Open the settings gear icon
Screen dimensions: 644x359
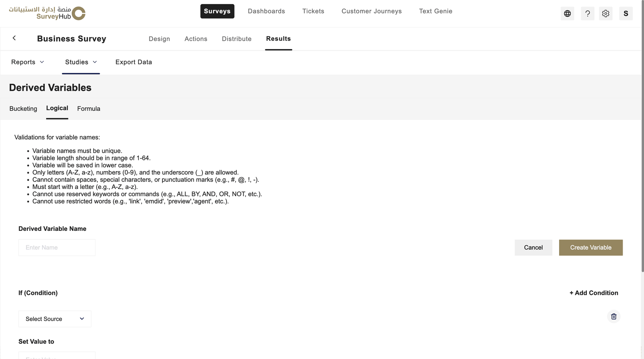pyautogui.click(x=606, y=14)
